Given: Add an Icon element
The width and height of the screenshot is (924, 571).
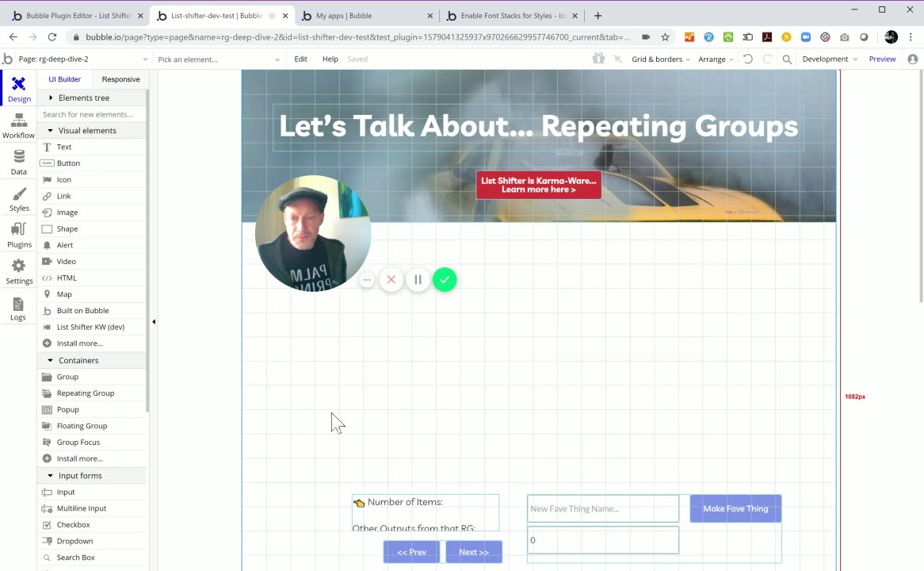Looking at the screenshot, I should 92,180.
